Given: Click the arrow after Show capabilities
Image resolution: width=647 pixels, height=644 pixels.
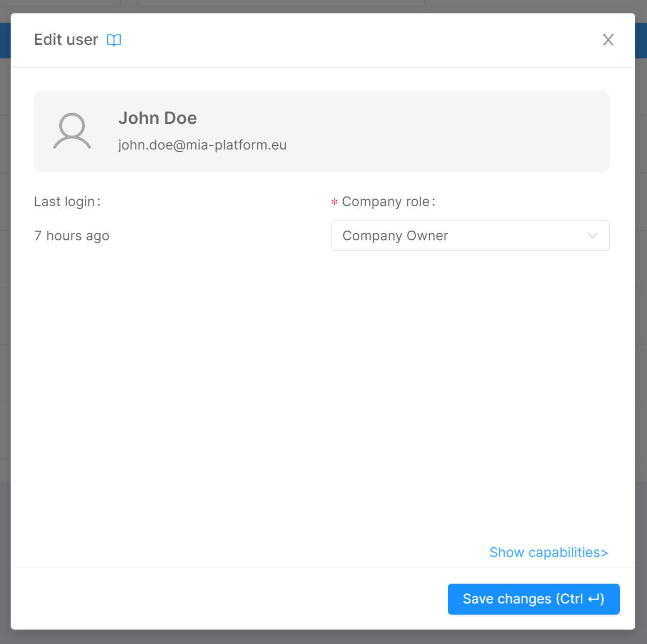Looking at the screenshot, I should click(605, 553).
